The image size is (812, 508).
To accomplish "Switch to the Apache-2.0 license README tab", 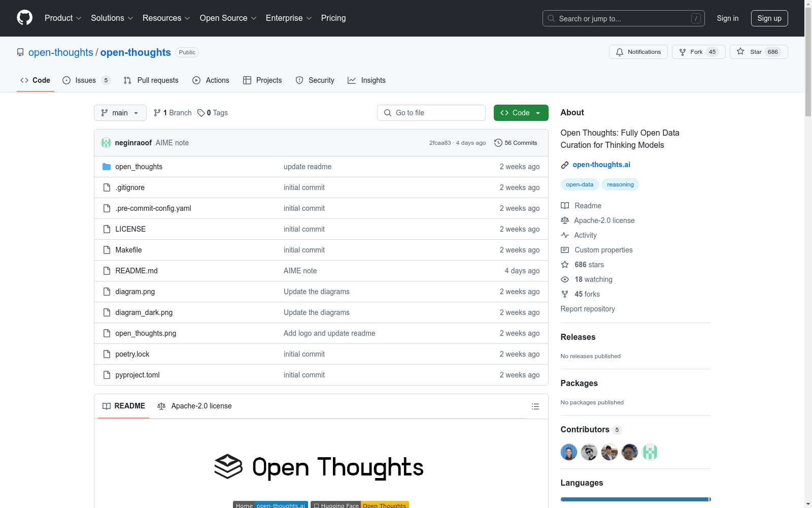I will (194, 406).
